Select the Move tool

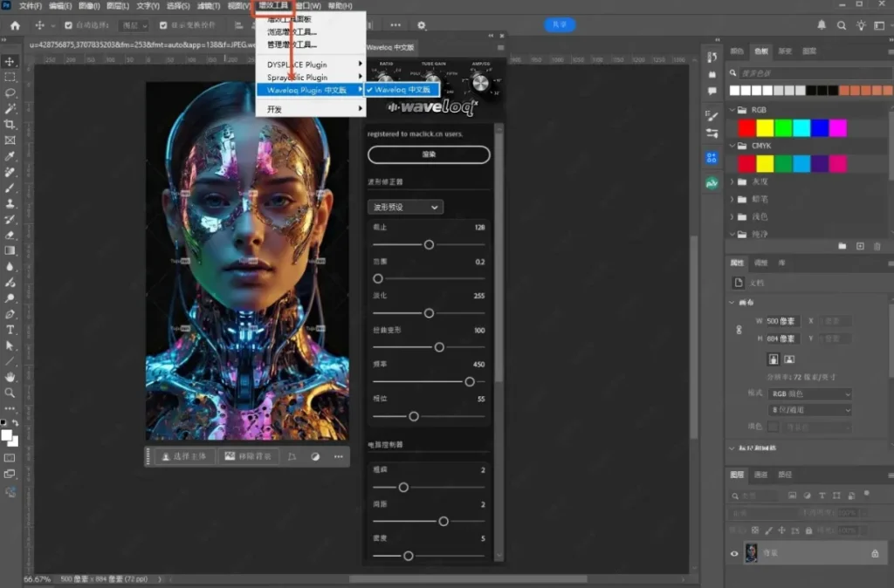point(10,62)
